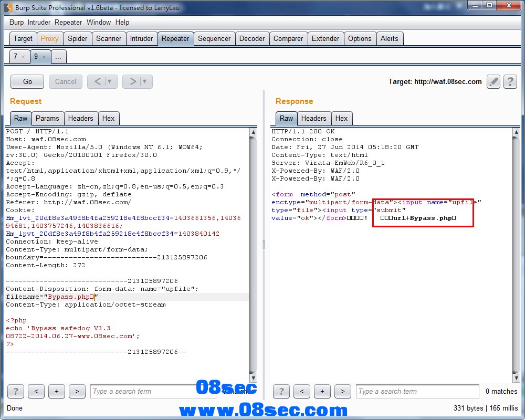Switch to the Scanner tab
The width and height of the screenshot is (525, 420).
coord(109,38)
